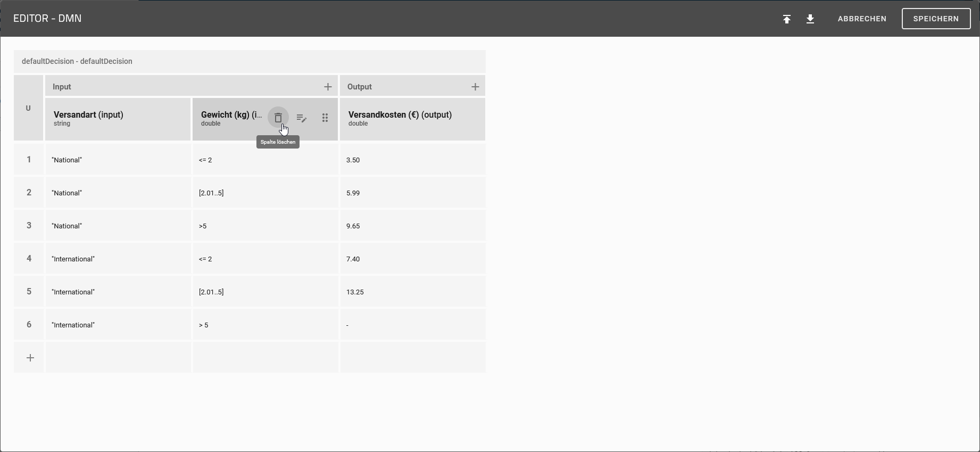Select the Versandkosten (€) output header
The image size is (980, 452).
coord(412,119)
